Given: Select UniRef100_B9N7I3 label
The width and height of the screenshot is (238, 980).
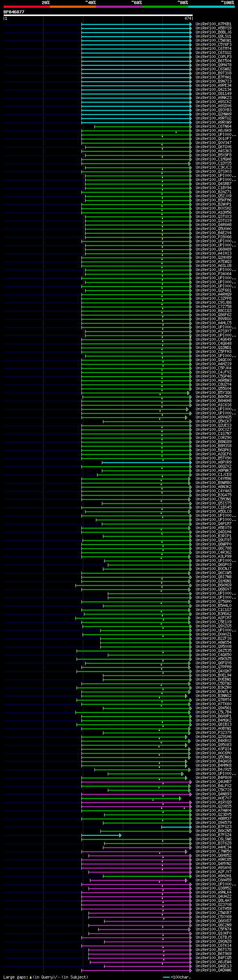Looking at the screenshot, I should tap(213, 82).
